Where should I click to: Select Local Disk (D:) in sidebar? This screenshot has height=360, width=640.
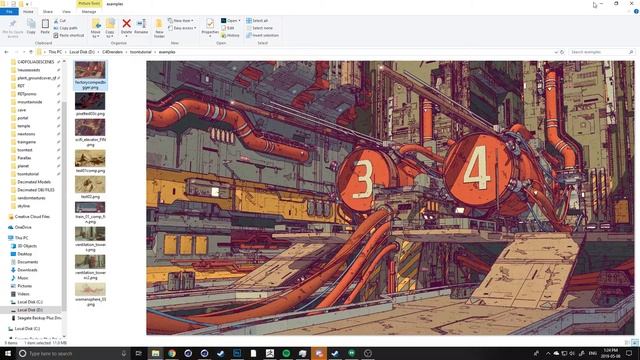(x=30, y=310)
